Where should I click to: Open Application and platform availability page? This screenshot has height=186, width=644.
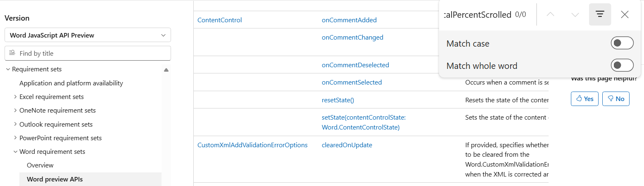[x=71, y=83]
